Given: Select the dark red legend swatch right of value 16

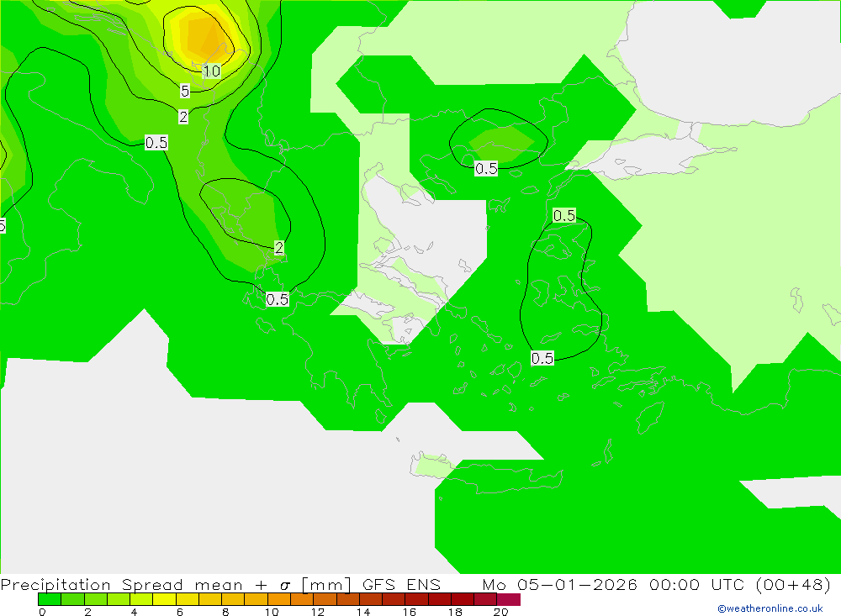Looking at the screenshot, I should pos(417,599).
